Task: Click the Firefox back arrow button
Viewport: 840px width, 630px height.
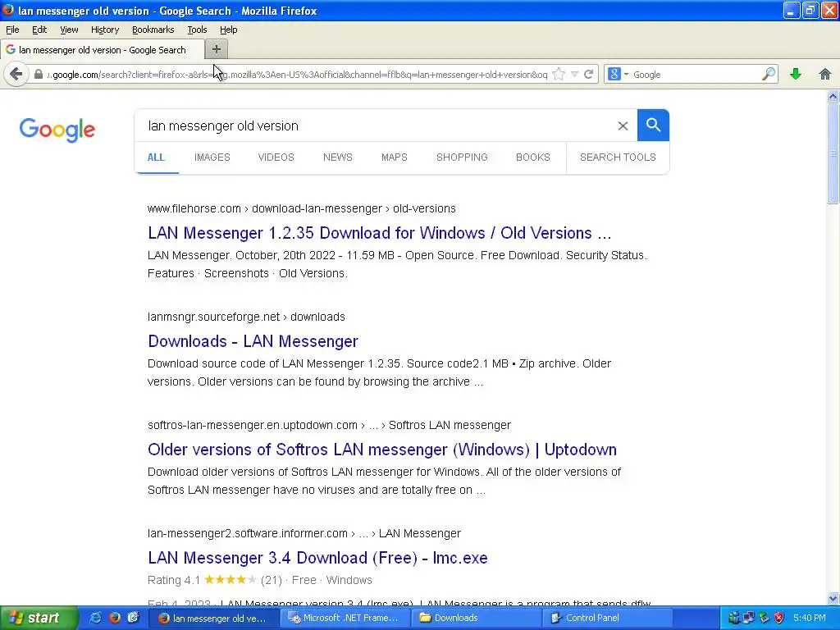Action: [x=16, y=74]
